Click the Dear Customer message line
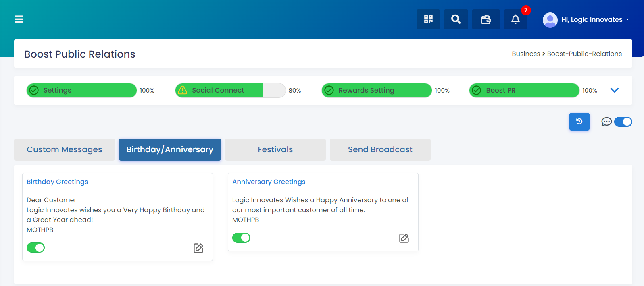 click(x=52, y=200)
